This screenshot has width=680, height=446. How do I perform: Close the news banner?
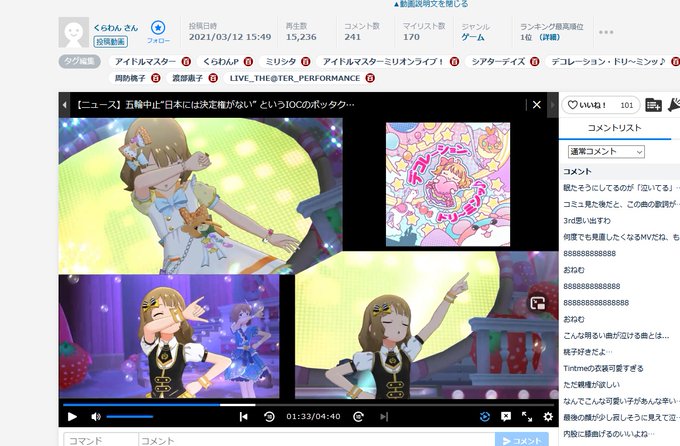(x=537, y=105)
